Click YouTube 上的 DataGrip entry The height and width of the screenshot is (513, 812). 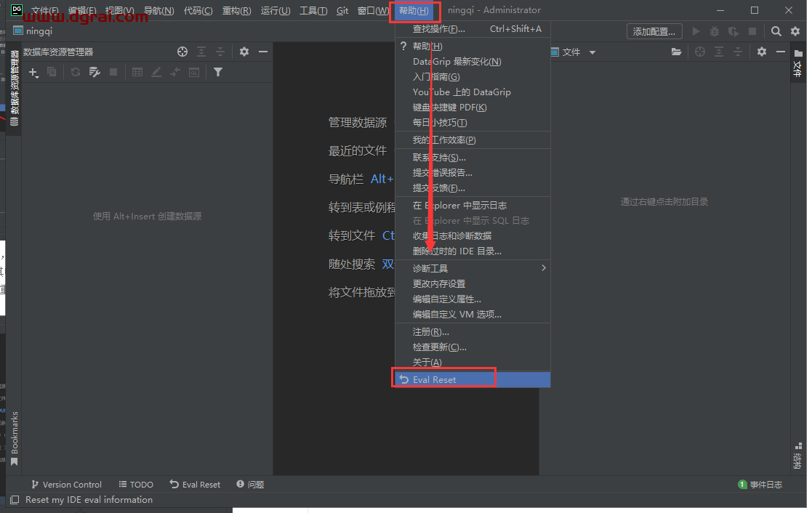click(473, 92)
